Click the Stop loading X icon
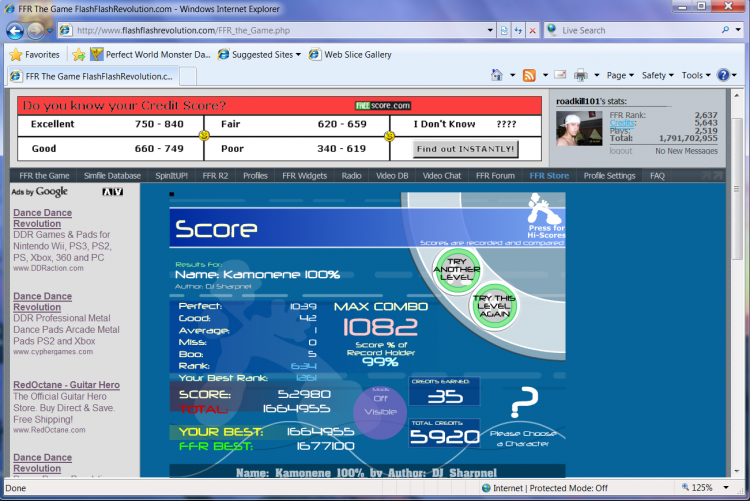 pos(532,30)
